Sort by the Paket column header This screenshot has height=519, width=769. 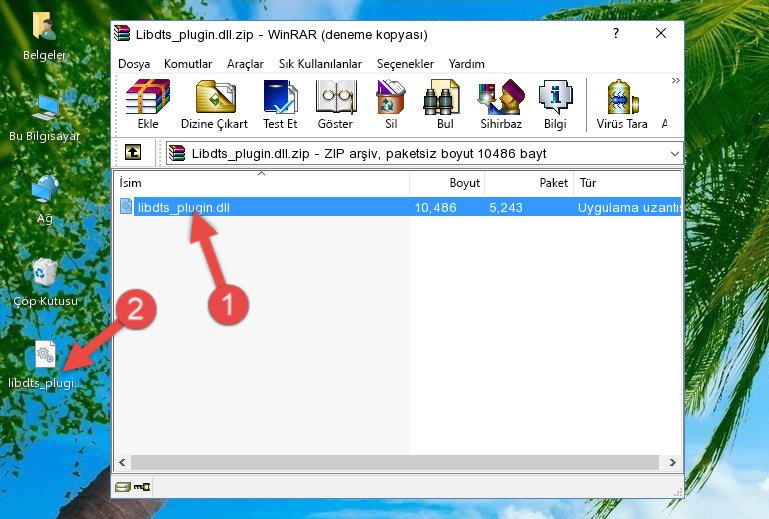point(529,183)
